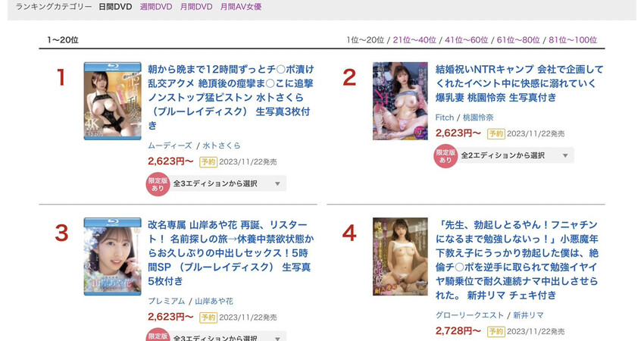
Task: Open the プレミアム maker link
Action: 167,301
